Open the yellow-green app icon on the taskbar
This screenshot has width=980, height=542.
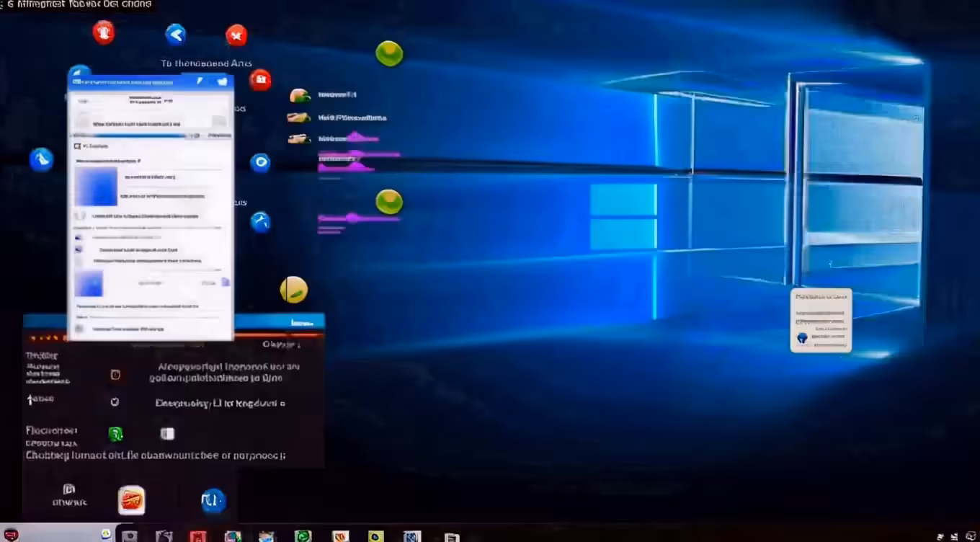(x=375, y=536)
